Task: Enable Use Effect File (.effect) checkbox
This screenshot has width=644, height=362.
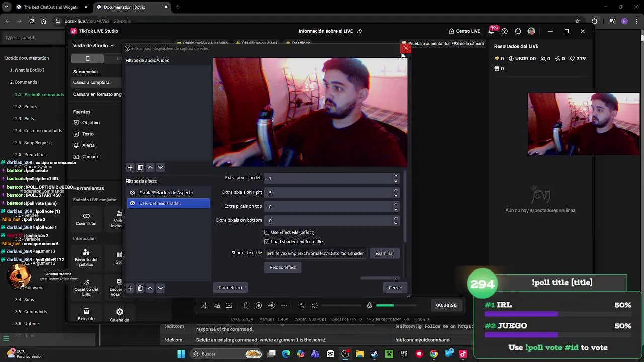Action: point(267,232)
